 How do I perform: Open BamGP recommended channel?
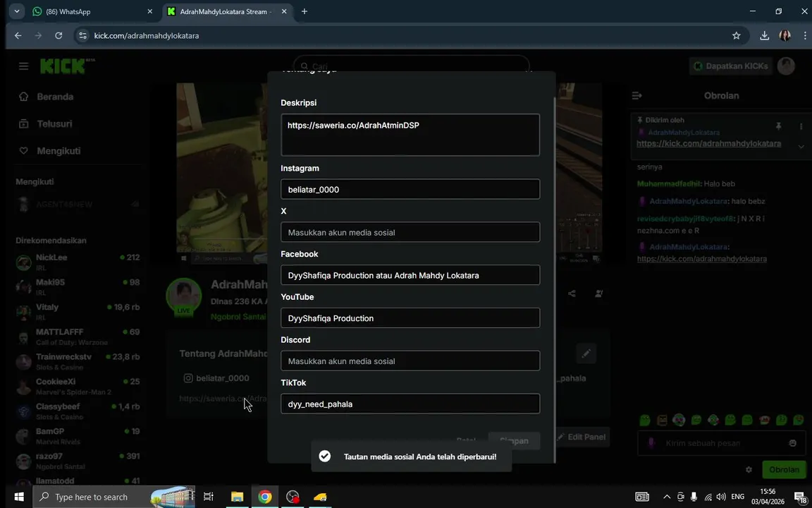(x=78, y=437)
